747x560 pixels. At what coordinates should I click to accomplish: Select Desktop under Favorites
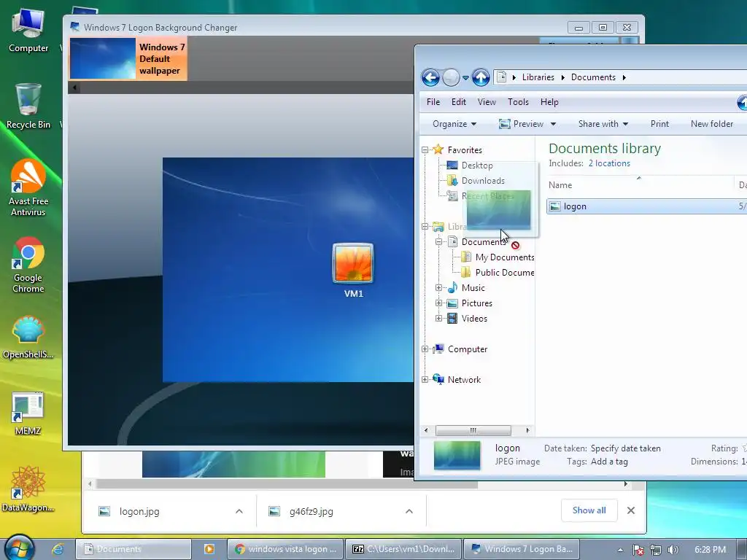pyautogui.click(x=477, y=166)
